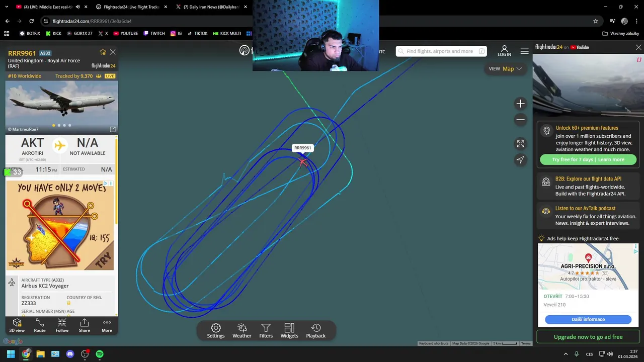The width and height of the screenshot is (644, 362).
Task: Bookmark this page with the star
Action: [x=596, y=21]
